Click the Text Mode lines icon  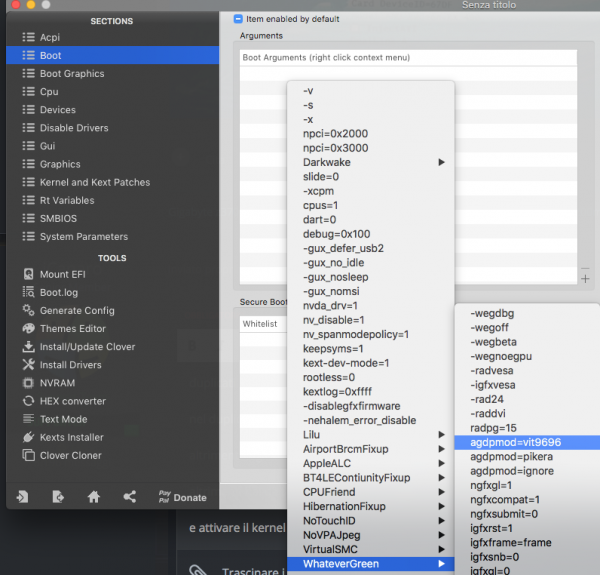click(x=28, y=419)
